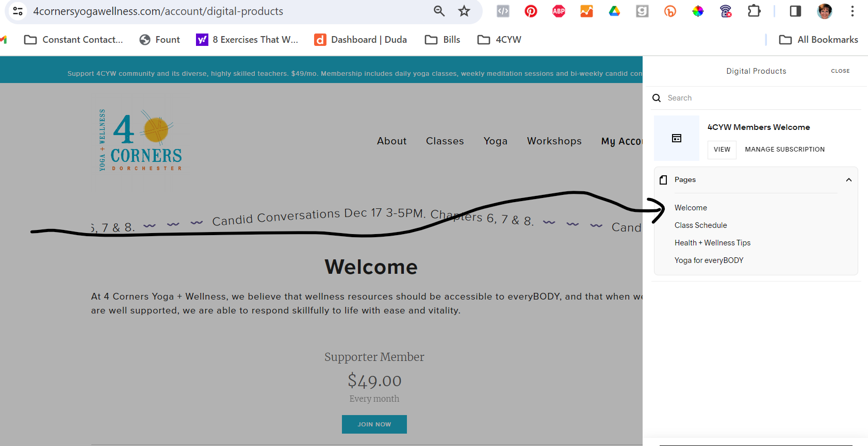
Task: Click the 4CYW Members Welcome thumbnail
Action: (x=677, y=138)
